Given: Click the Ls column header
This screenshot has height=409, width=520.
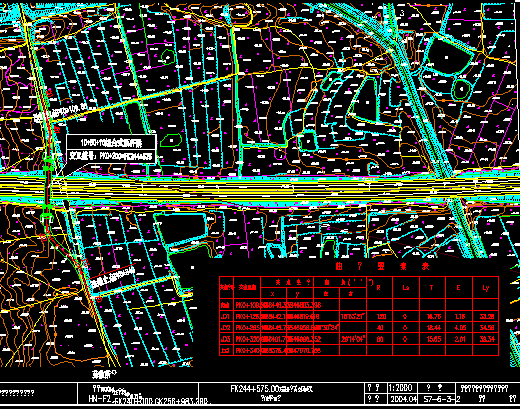Looking at the screenshot, I should (405, 288).
